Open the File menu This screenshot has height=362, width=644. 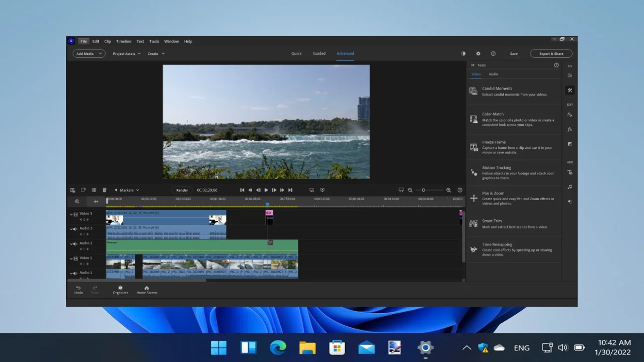84,41
